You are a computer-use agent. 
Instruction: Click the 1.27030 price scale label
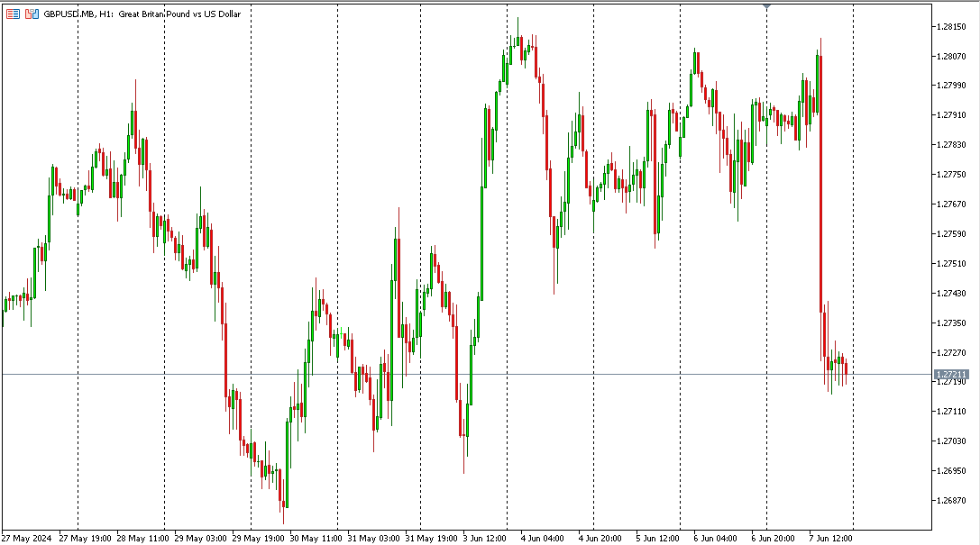950,441
